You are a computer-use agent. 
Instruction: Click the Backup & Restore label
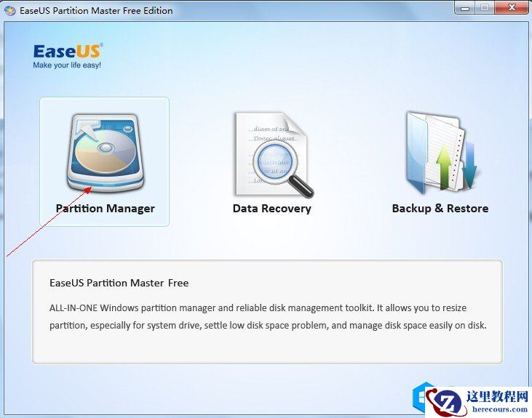coord(440,208)
